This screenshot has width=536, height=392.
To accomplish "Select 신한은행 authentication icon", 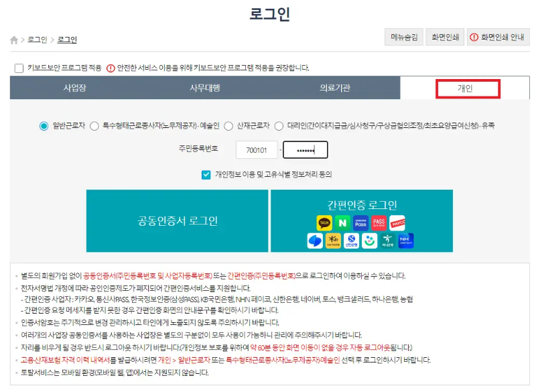I will [x=351, y=239].
